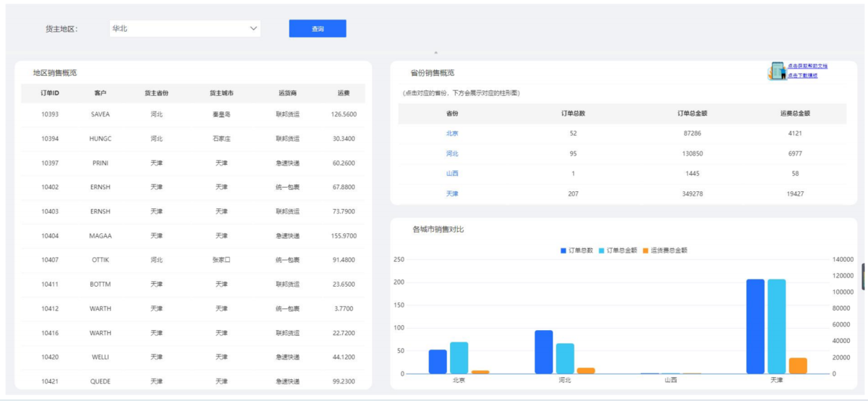The height and width of the screenshot is (401, 868).
Task: Click order ID 10393 cell
Action: click(50, 114)
